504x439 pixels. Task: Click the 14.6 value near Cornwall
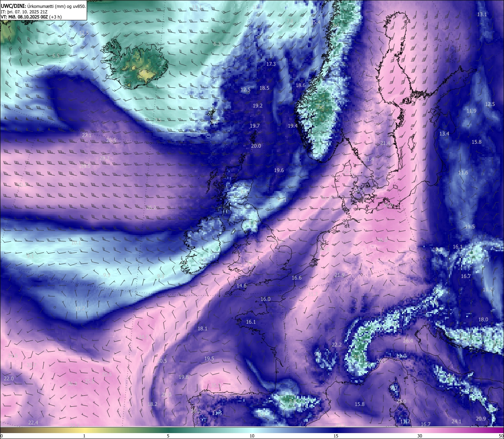(241, 285)
